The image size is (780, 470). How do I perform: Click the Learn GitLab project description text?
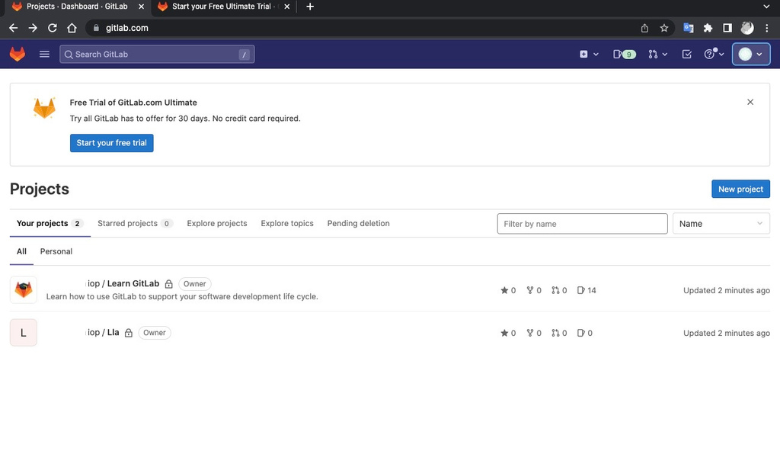[182, 296]
